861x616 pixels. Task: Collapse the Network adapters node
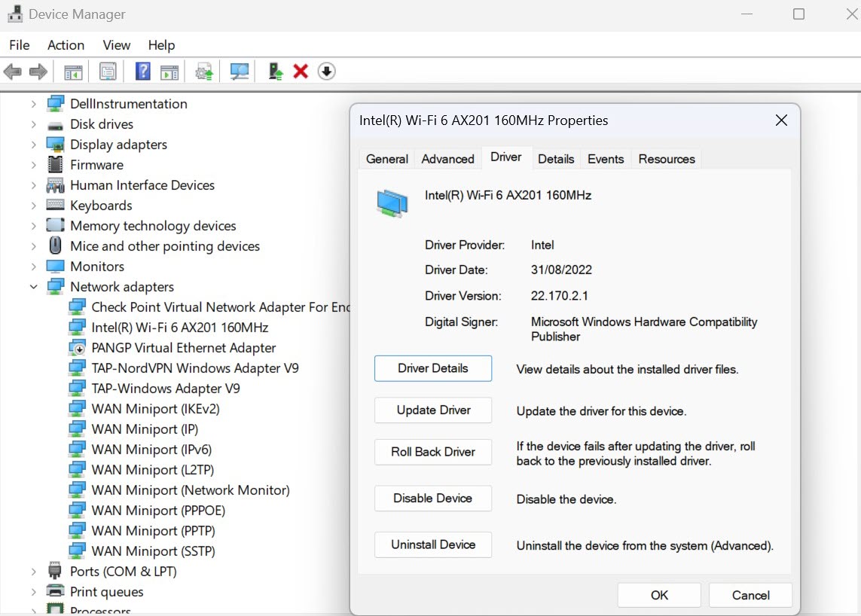33,287
